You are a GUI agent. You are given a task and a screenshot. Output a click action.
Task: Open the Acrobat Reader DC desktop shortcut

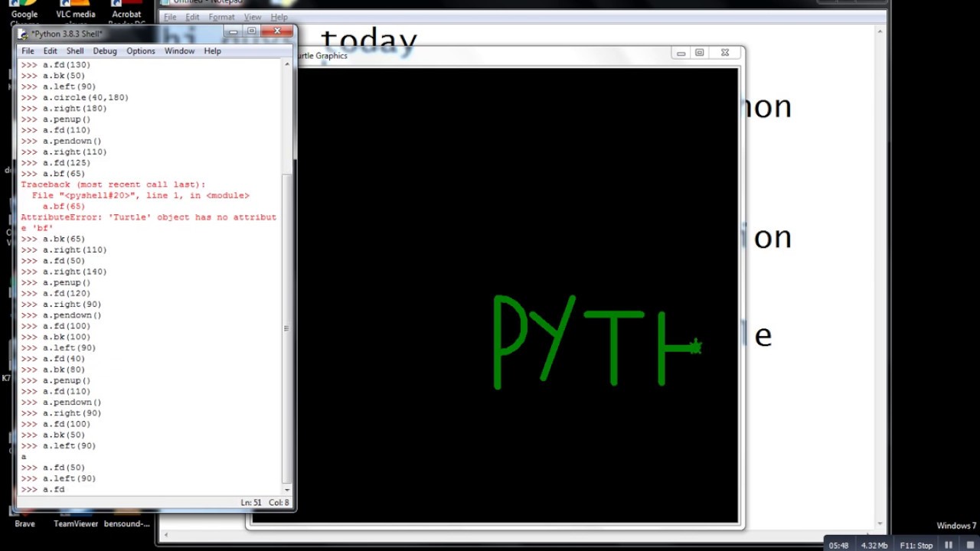[126, 14]
